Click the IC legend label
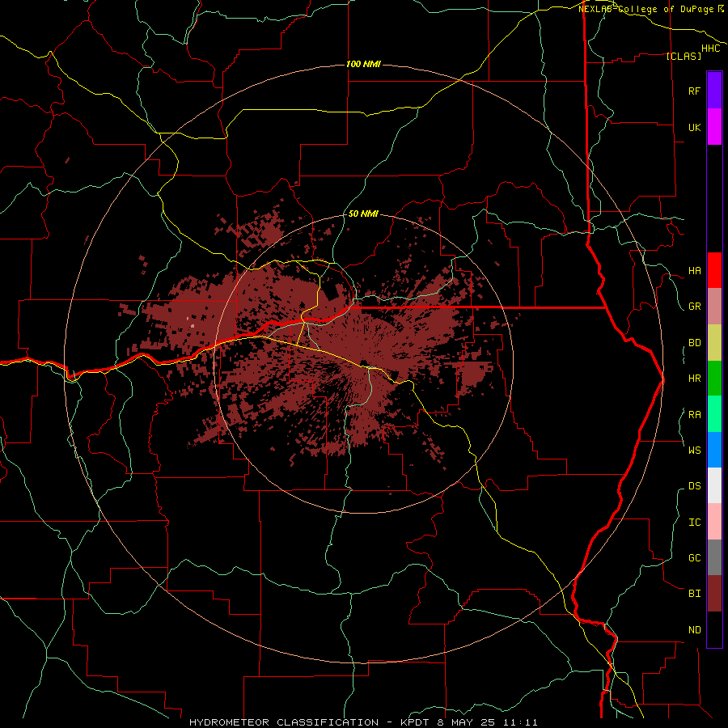This screenshot has height=728, width=728. tap(694, 523)
